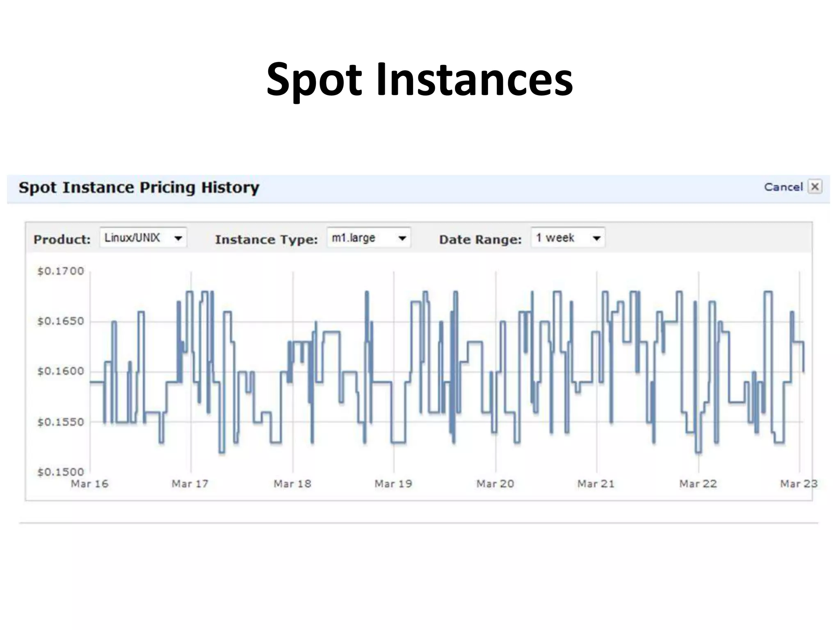Click the Spot Instance Pricing History title

[139, 187]
